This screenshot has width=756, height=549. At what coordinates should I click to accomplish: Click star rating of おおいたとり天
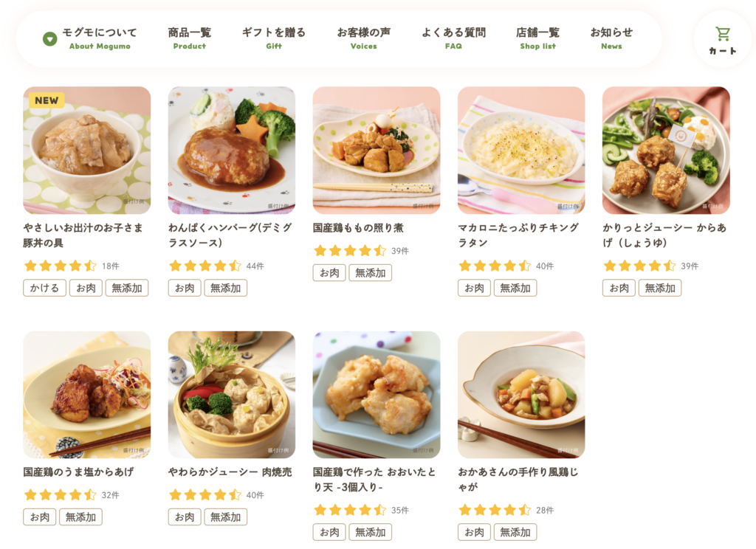pos(349,510)
